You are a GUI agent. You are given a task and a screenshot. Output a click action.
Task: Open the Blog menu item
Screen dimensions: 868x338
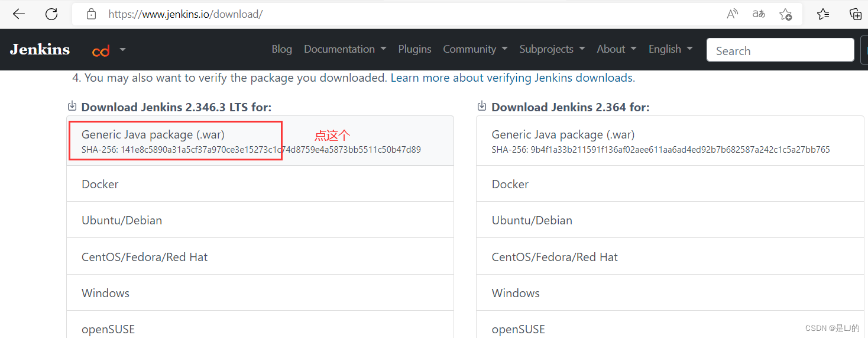tap(282, 49)
